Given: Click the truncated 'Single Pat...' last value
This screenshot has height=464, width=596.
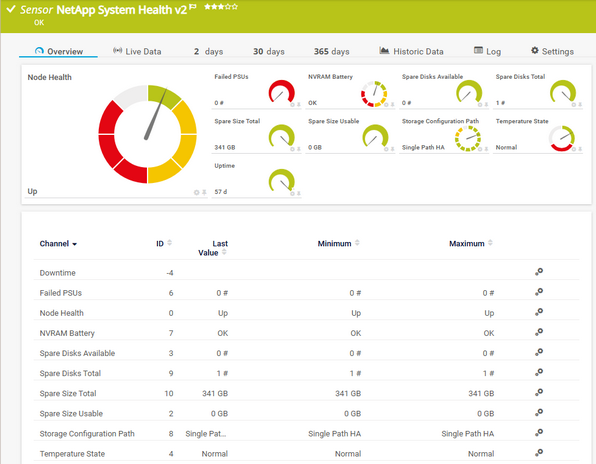Looking at the screenshot, I should (x=206, y=434).
